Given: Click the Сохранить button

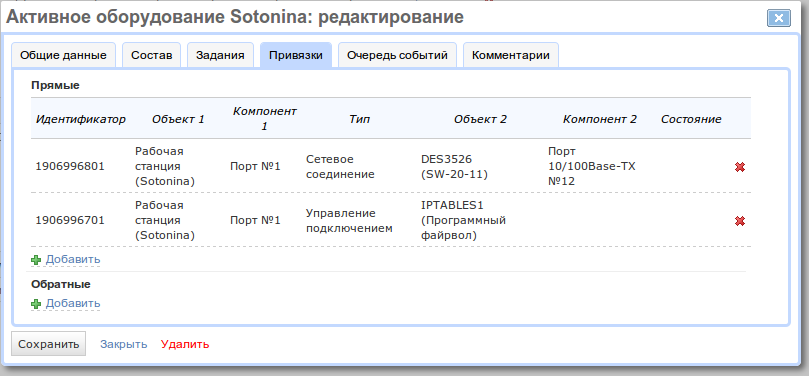Looking at the screenshot, I should 48,344.
